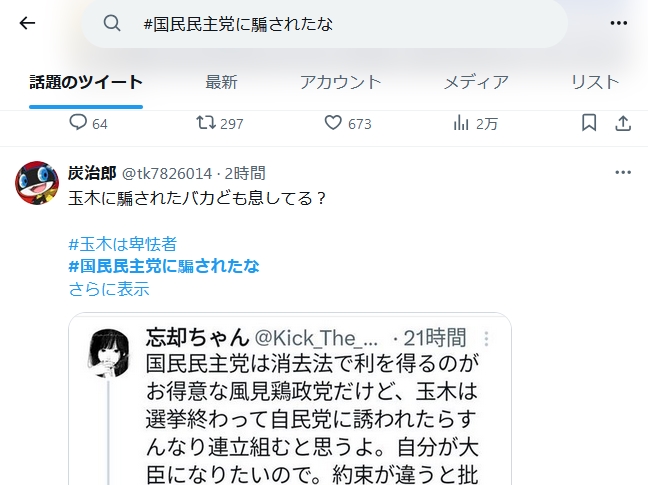Select the リスト tab
Image resolution: width=648 pixels, height=485 pixels.
pos(595,82)
